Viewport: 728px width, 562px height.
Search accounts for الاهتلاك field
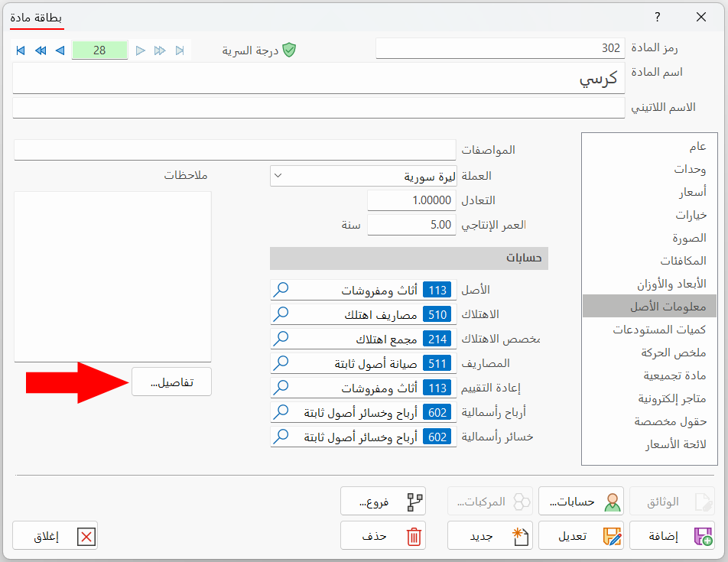point(281,314)
